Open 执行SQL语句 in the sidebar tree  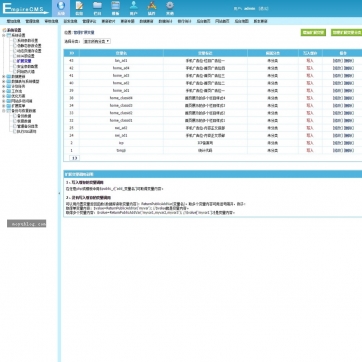27,131
